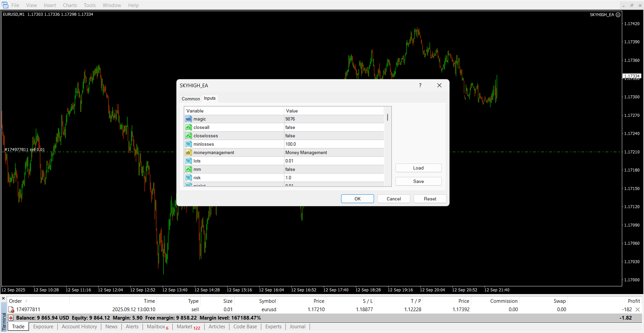The image size is (644, 333).
Task: Click the balance row red arrow icon
Action: pyautogui.click(x=11, y=318)
